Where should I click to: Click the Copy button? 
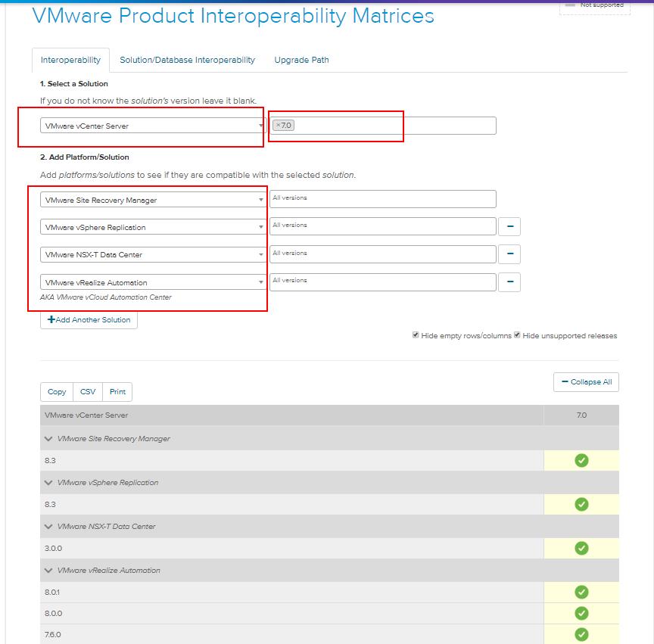pyautogui.click(x=57, y=392)
